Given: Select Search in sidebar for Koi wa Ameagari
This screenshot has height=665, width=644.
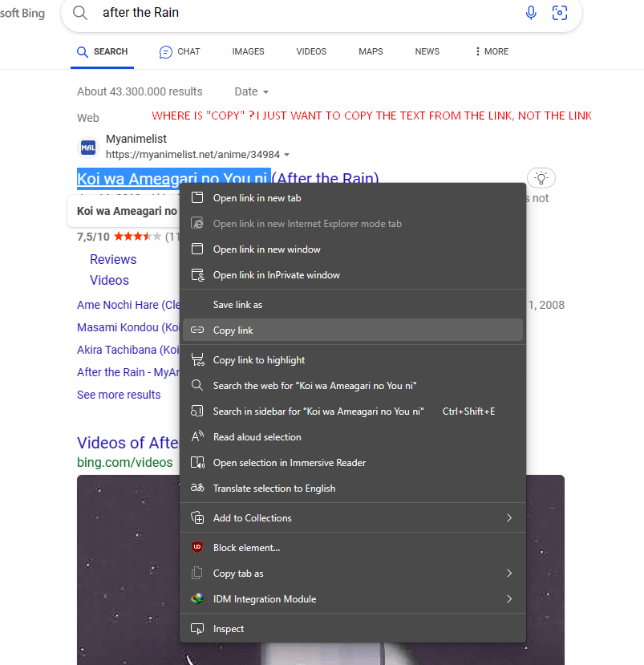Looking at the screenshot, I should pyautogui.click(x=353, y=411).
